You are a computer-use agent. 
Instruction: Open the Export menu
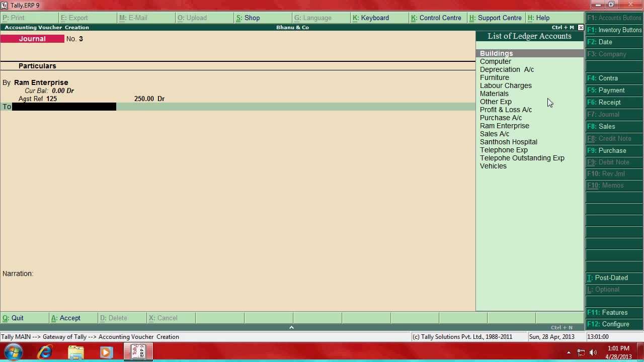[x=88, y=18]
